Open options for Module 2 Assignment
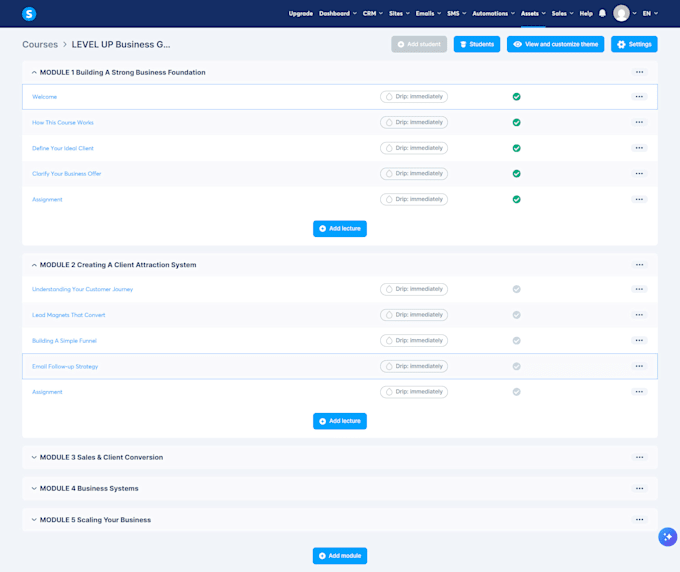Image resolution: width=680 pixels, height=572 pixels. tap(639, 392)
